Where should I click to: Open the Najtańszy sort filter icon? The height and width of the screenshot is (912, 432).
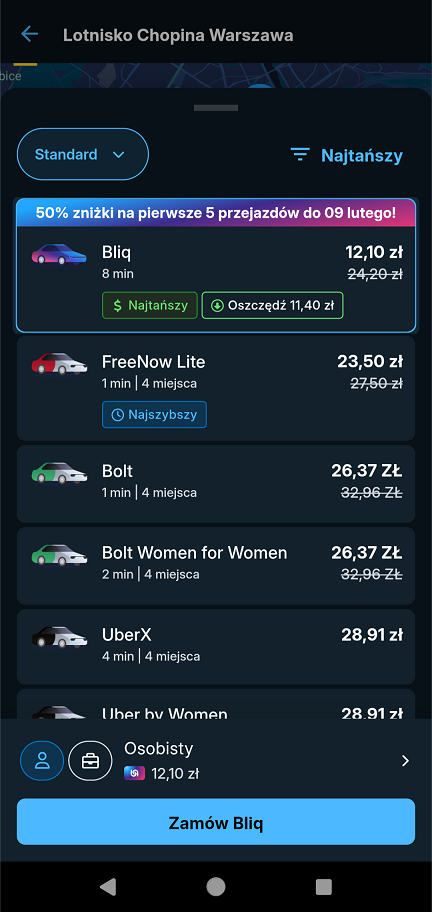[x=300, y=155]
